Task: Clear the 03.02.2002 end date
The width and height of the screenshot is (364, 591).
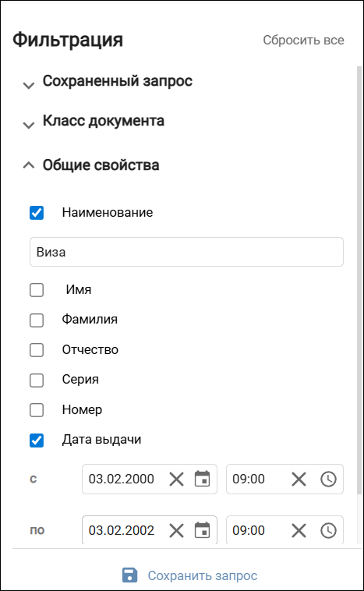Action: click(x=176, y=530)
